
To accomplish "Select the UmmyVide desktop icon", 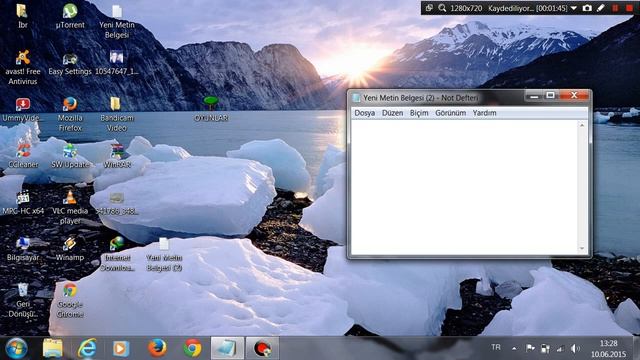I will tap(22, 109).
